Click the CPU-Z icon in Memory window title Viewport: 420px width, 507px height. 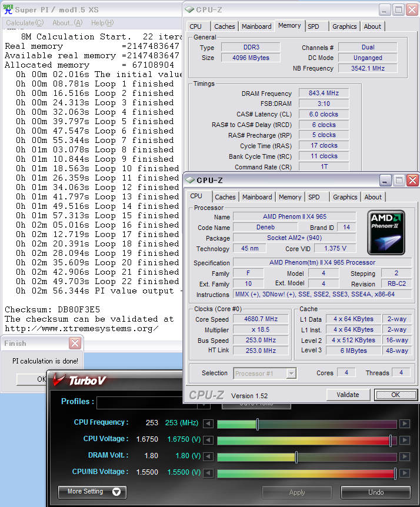point(189,9)
